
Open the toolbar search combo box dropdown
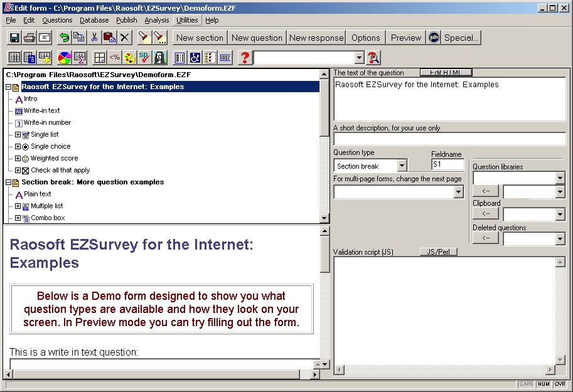click(x=359, y=58)
